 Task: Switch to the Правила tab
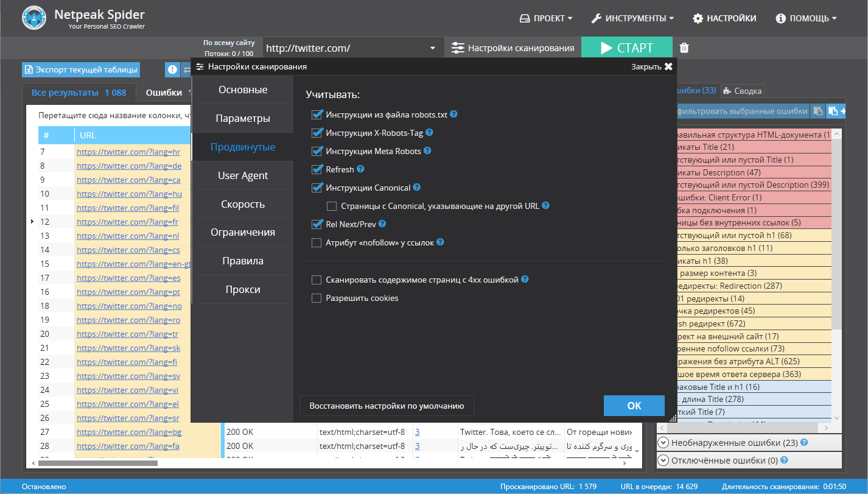tap(243, 261)
